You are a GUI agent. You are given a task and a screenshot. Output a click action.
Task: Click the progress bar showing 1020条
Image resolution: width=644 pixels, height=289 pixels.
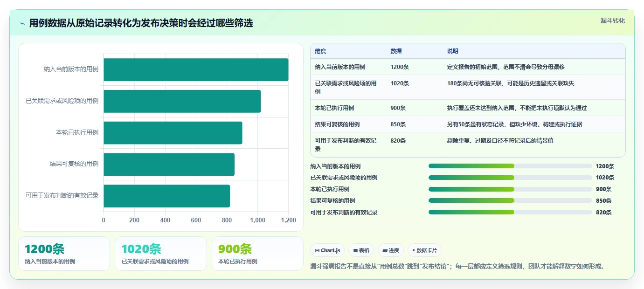(x=510, y=178)
